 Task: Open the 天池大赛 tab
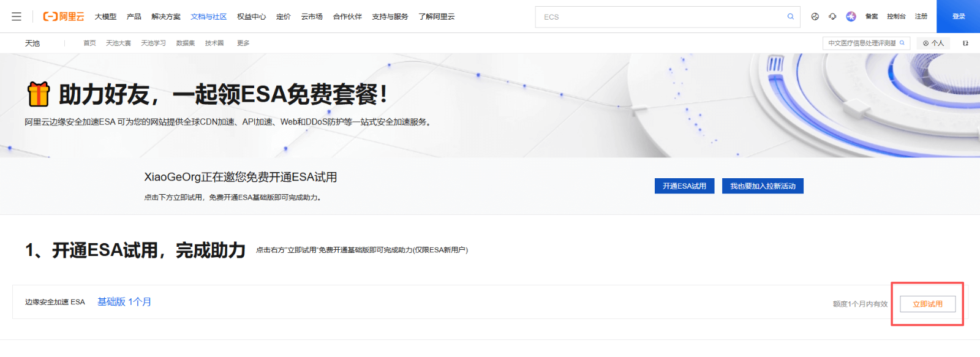pyautogui.click(x=118, y=43)
